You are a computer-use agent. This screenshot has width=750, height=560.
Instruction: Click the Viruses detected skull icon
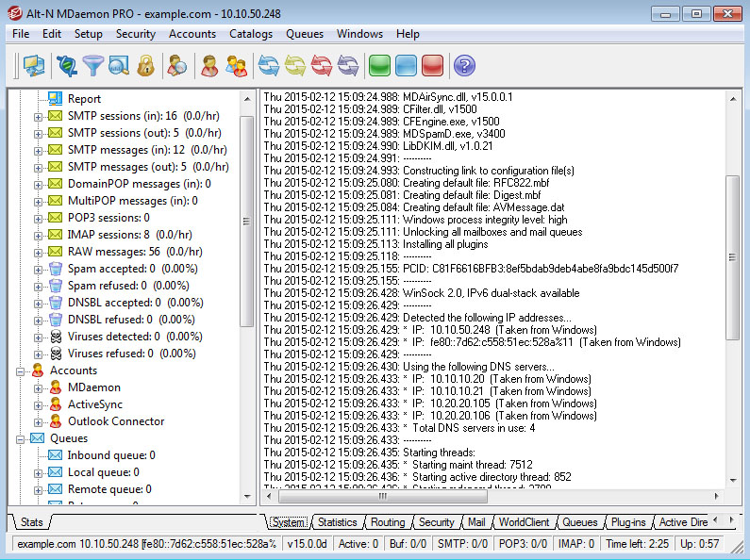click(56, 337)
